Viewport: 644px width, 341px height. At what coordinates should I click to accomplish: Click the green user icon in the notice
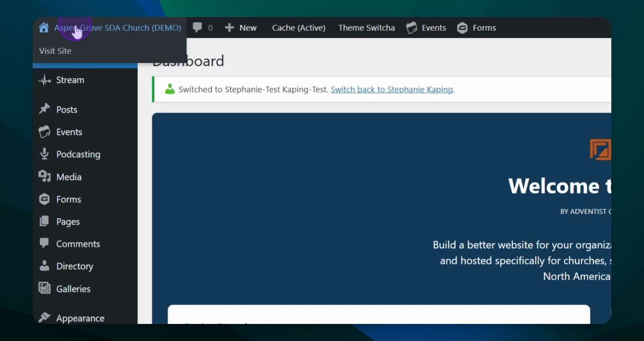pyautogui.click(x=170, y=89)
